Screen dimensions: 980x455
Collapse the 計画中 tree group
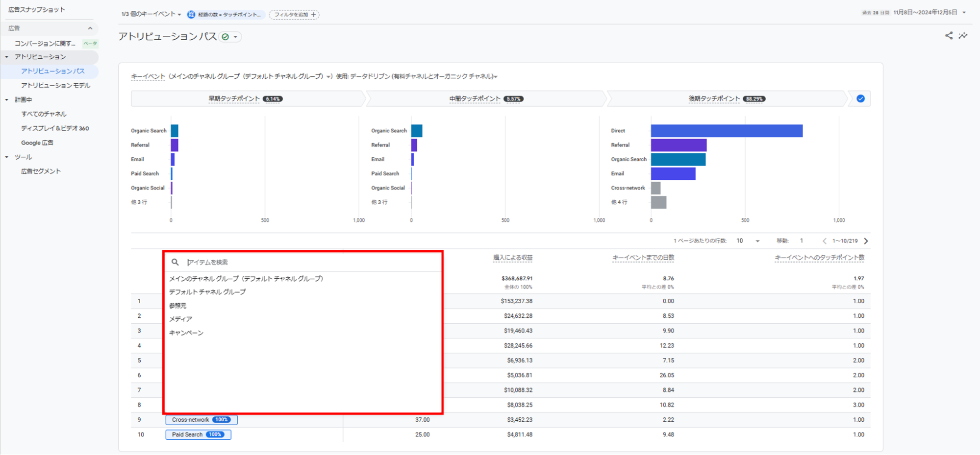pyautogui.click(x=7, y=100)
